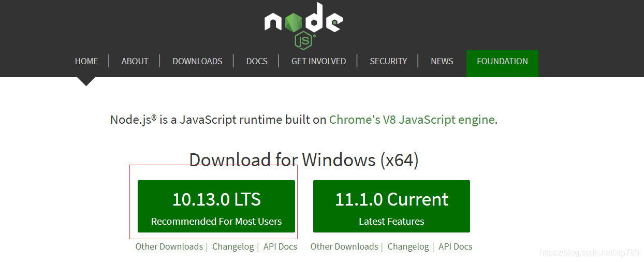This screenshot has width=644, height=262.
Task: Open the green FOUNDATION tab
Action: coord(502,63)
